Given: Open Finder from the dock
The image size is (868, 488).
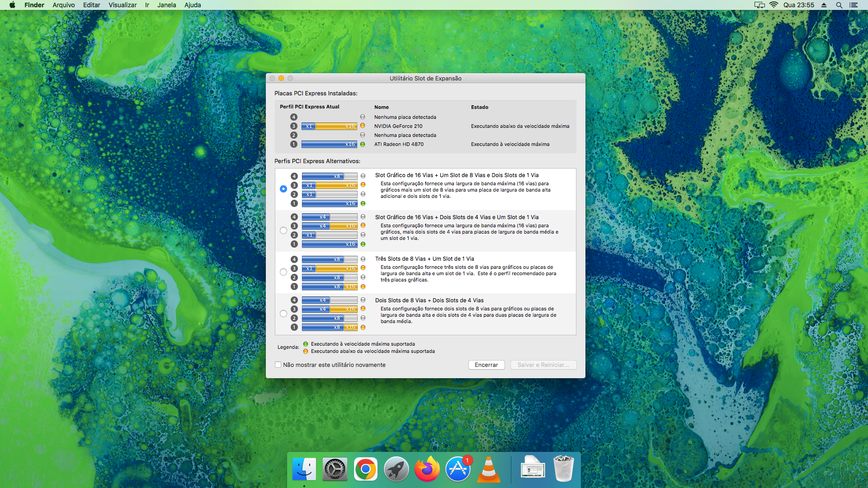Looking at the screenshot, I should point(304,469).
